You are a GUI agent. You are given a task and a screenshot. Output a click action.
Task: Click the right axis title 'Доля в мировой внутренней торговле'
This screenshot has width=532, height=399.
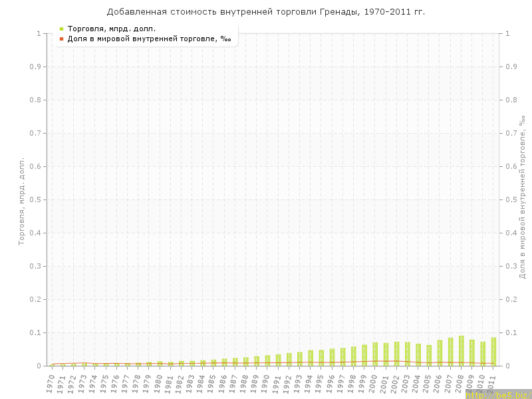(x=522, y=196)
